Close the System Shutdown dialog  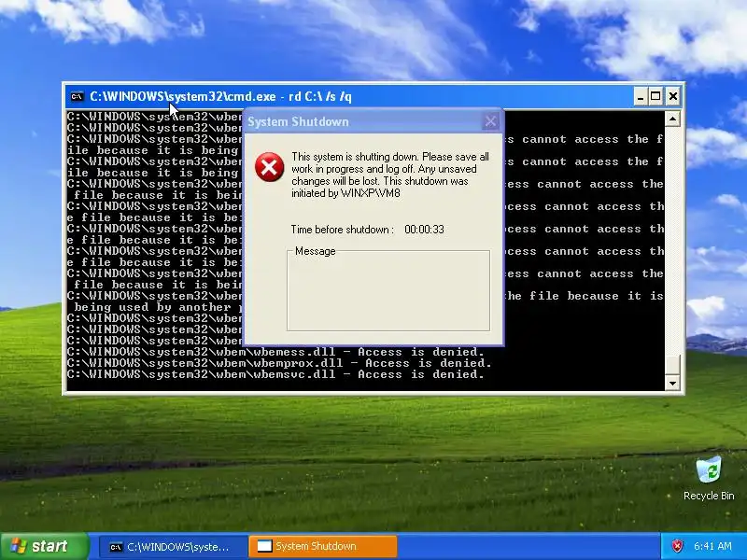[491, 121]
